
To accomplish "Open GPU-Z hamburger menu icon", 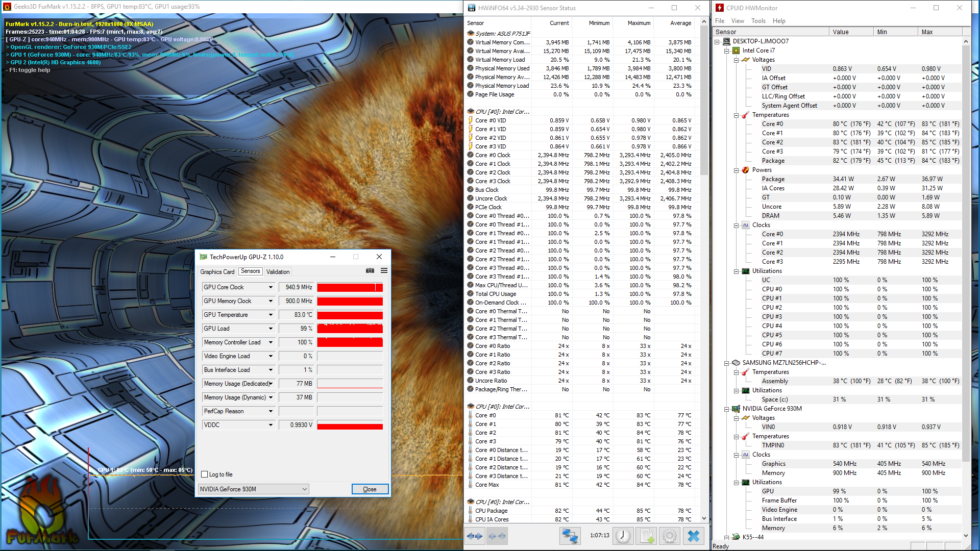I will (384, 271).
